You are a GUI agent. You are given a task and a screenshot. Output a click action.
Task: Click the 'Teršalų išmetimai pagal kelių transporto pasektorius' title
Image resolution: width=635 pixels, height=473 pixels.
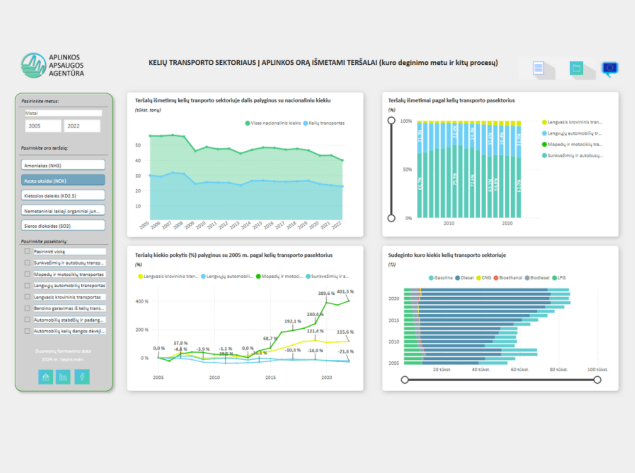(x=451, y=100)
